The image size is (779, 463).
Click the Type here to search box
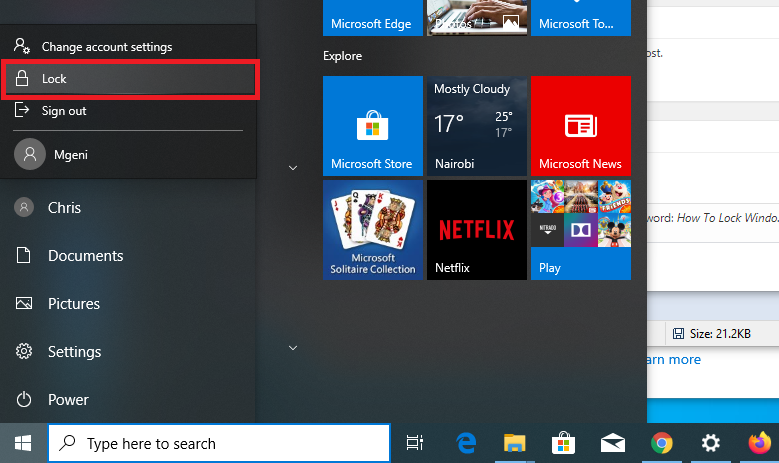click(x=219, y=443)
